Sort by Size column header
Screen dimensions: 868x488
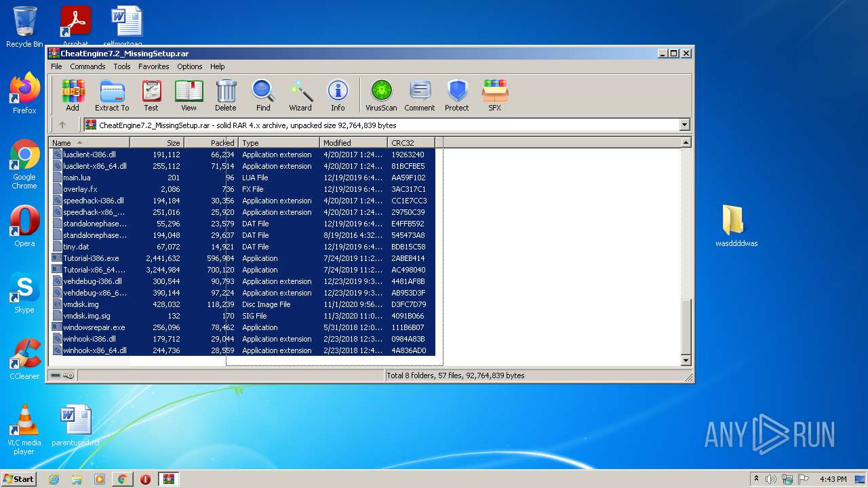[157, 142]
